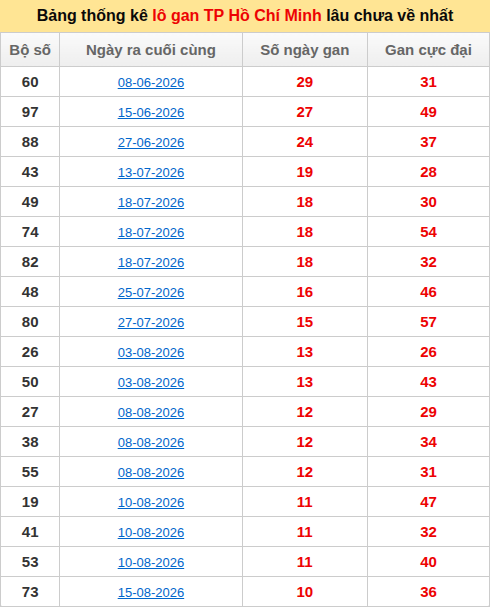The width and height of the screenshot is (490, 607).
Task: Select the 'Bộ số' column header
Action: point(30,50)
